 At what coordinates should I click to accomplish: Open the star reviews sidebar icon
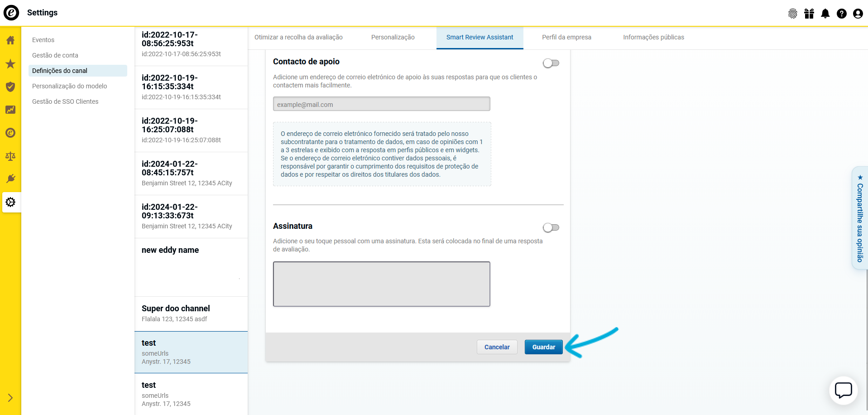click(10, 64)
